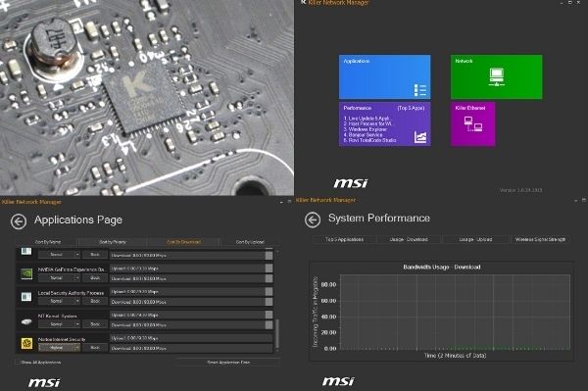This screenshot has height=391, width=588.
Task: Show the Wireless Signal Strength tab
Action: pyautogui.click(x=540, y=239)
